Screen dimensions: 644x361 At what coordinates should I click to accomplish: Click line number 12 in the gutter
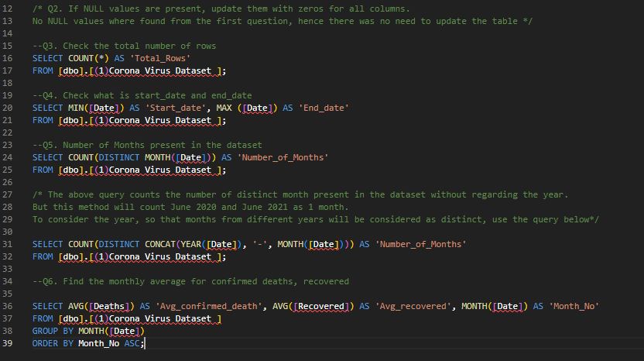[7, 9]
